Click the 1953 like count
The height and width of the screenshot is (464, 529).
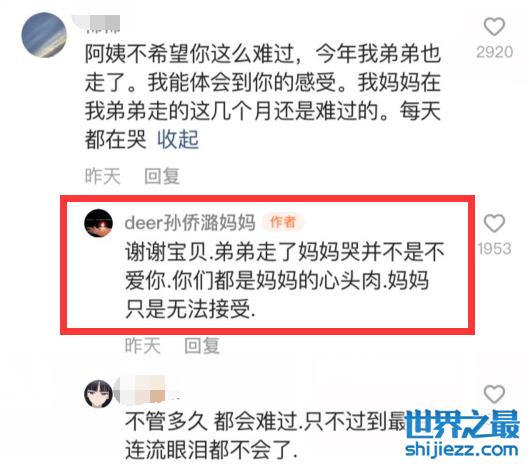[x=495, y=249]
